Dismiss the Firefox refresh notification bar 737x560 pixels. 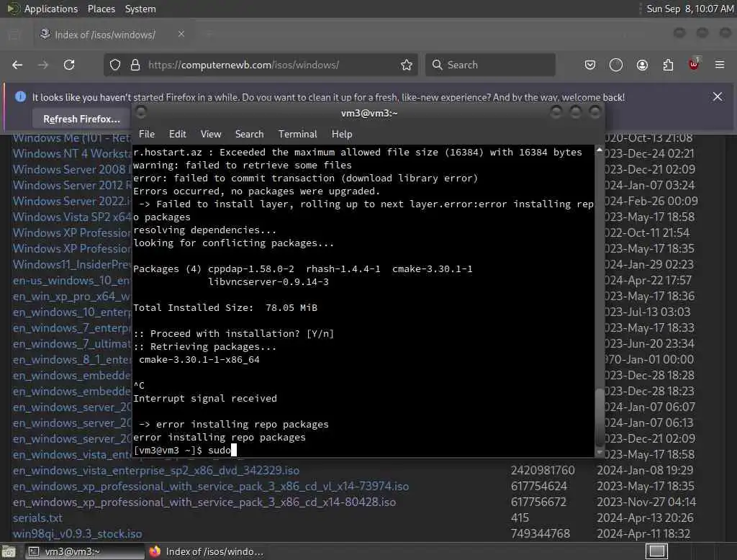[718, 97]
